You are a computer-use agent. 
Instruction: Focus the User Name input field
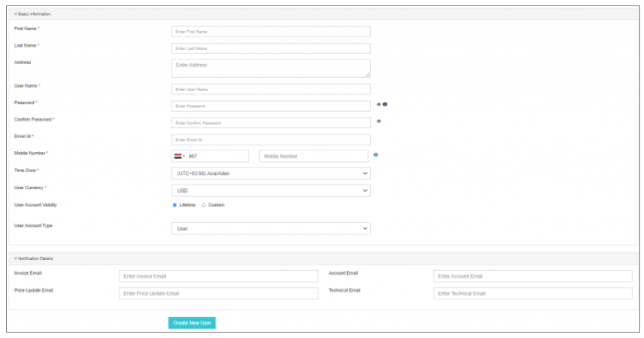point(271,90)
